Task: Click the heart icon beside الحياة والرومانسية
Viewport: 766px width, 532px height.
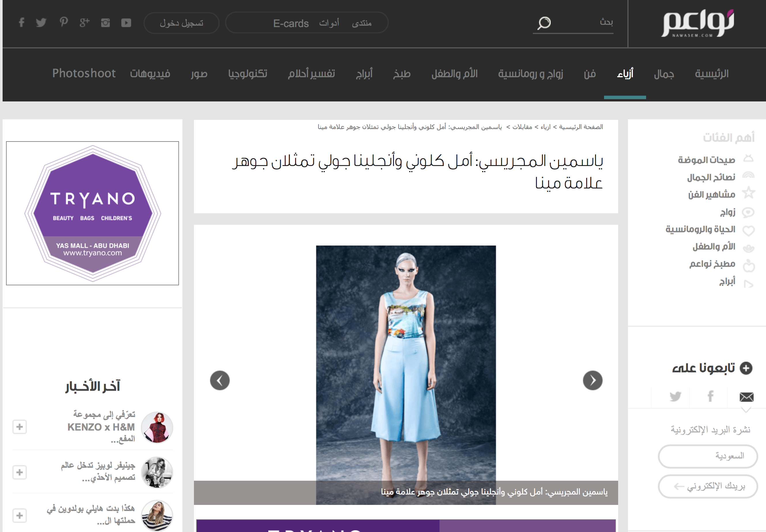Action: click(x=748, y=230)
